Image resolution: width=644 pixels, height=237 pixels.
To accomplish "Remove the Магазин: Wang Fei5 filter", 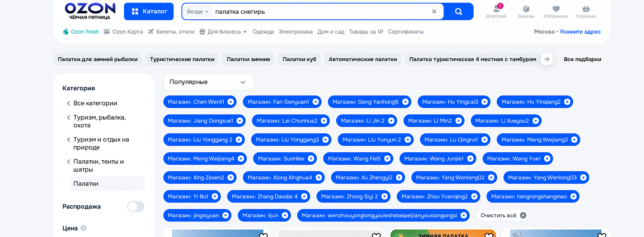I will (387, 159).
